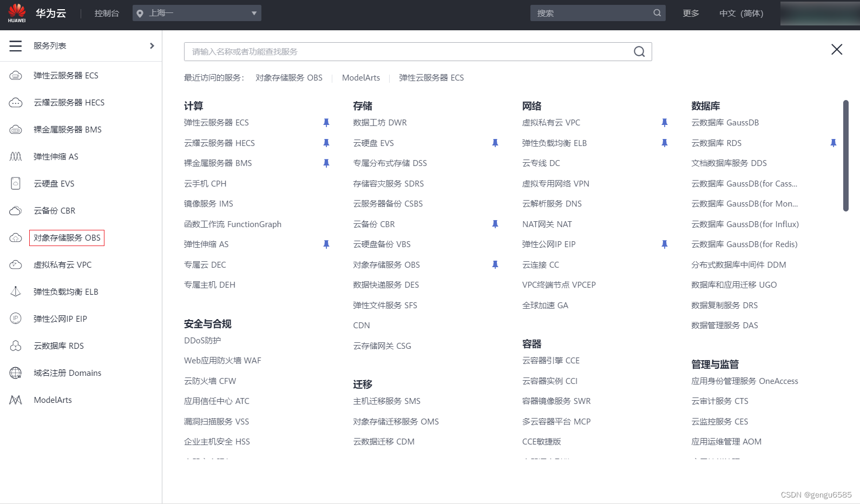Click the Huawei Cloud logo
Image resolution: width=860 pixels, height=504 pixels.
(17, 13)
